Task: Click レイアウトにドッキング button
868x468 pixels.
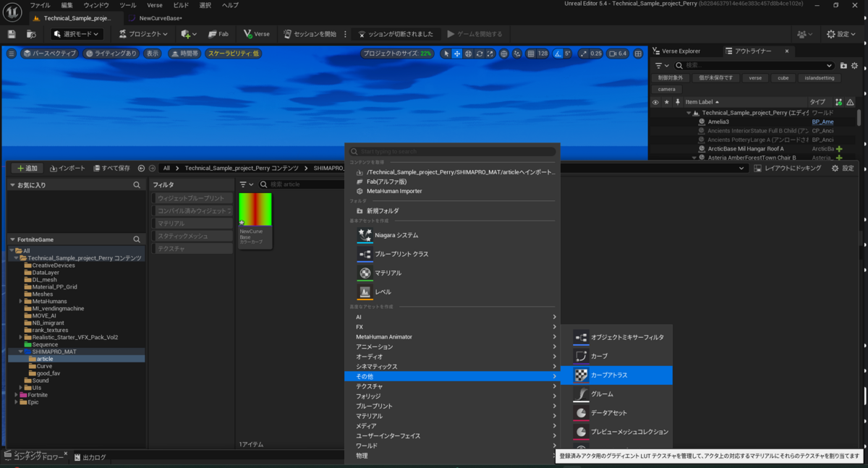Action: pos(787,168)
